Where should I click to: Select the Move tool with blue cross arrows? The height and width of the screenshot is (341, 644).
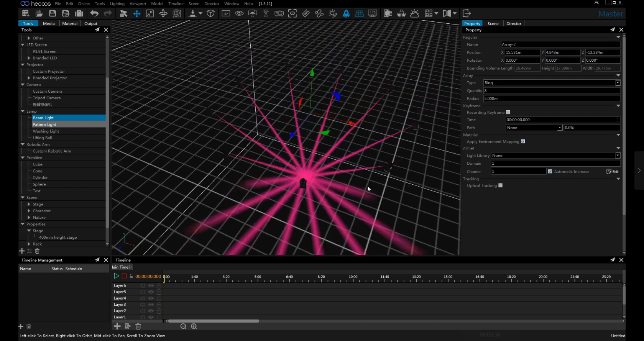click(136, 14)
